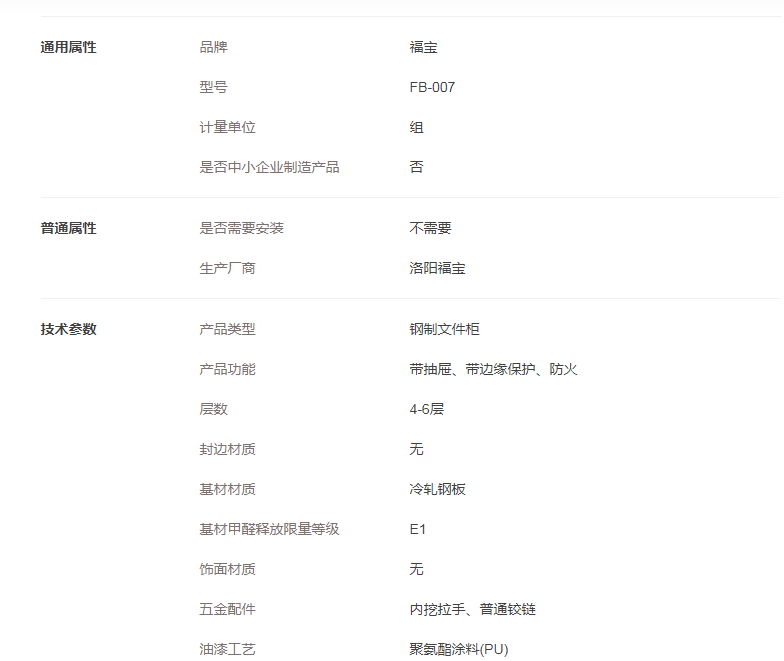
Task: Select the value 否
Action: click(416, 167)
